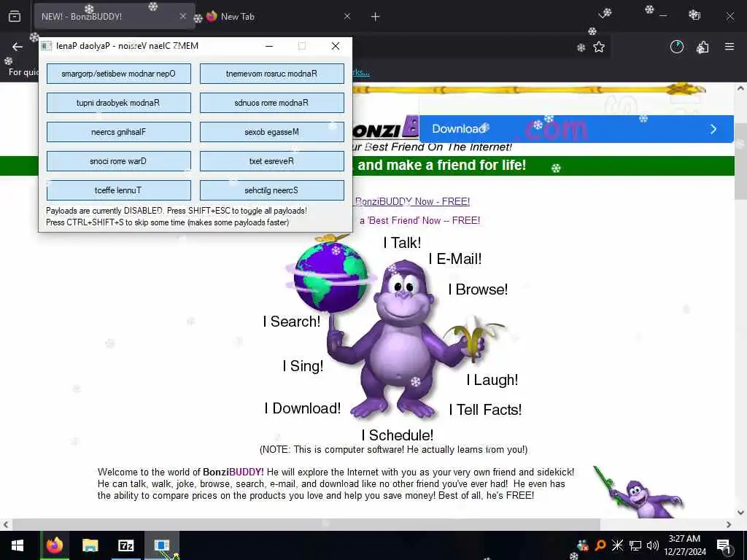Click the 'smargorp/setisbew modnar nepO' payload button
This screenshot has height=560, width=747.
119,74
